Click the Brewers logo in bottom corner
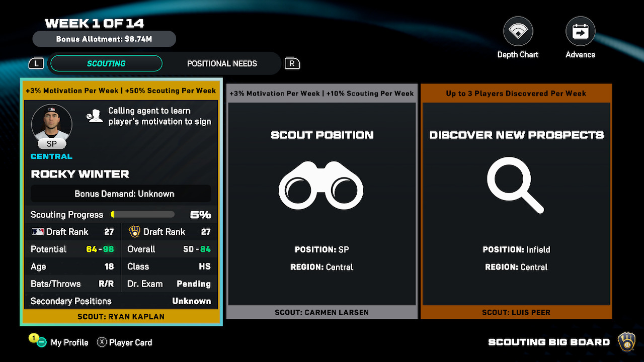The image size is (644, 362). coord(626,342)
